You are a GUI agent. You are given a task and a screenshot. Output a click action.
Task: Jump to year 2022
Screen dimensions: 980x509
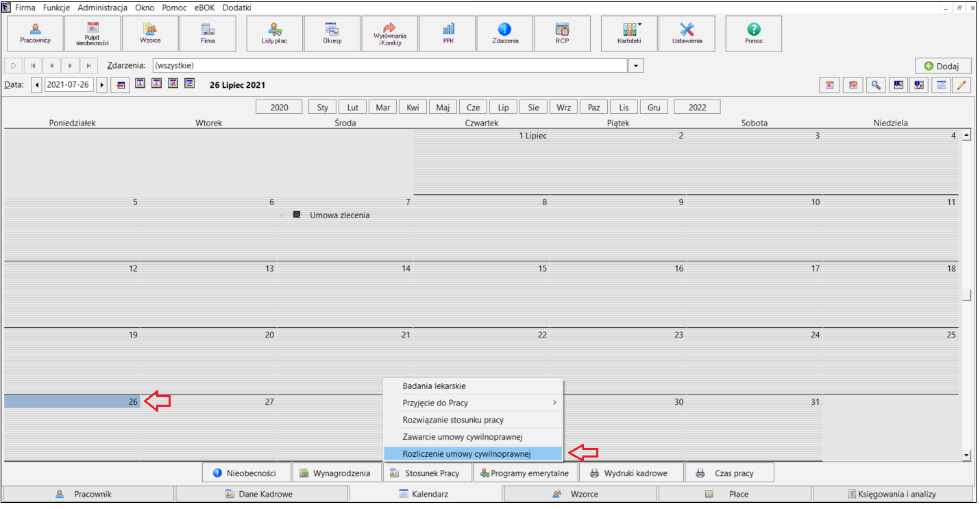[x=697, y=108]
